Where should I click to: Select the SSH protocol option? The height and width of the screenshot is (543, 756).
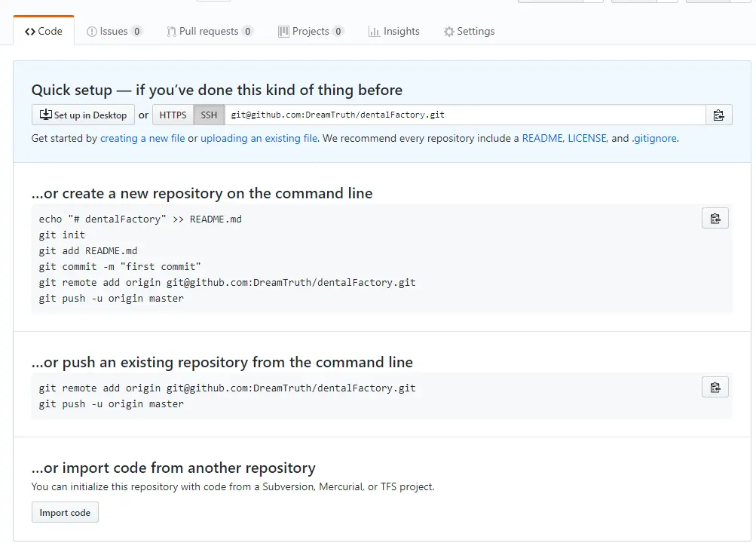(209, 115)
